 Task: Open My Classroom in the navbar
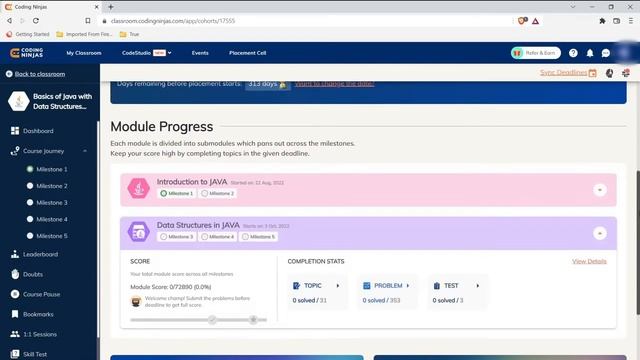pyautogui.click(x=84, y=53)
